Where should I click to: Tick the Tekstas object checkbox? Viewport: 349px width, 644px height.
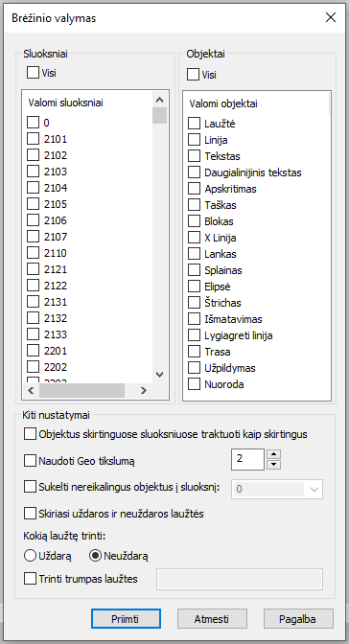[194, 156]
